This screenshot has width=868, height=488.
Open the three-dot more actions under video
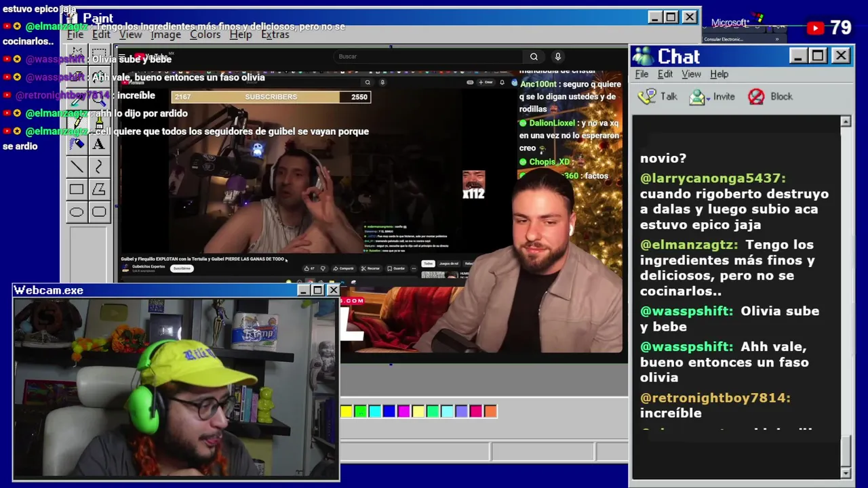tap(414, 268)
